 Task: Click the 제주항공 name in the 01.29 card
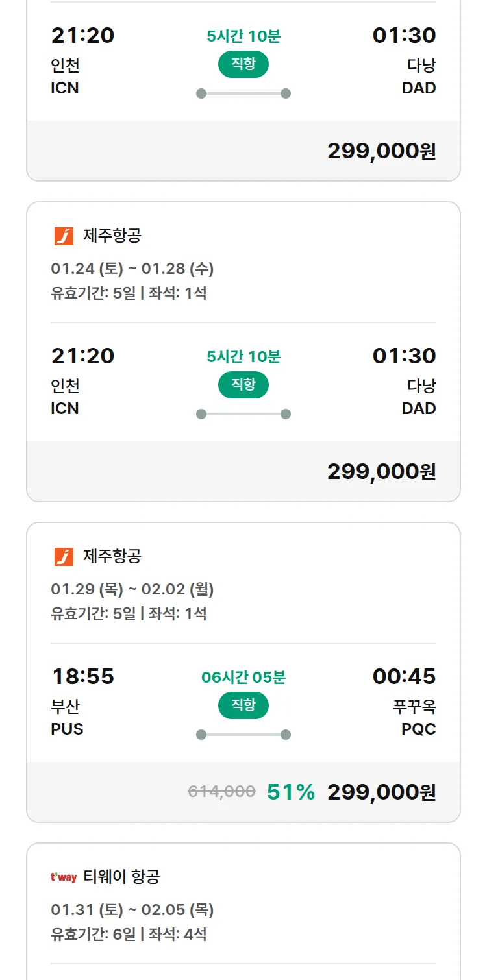112,557
